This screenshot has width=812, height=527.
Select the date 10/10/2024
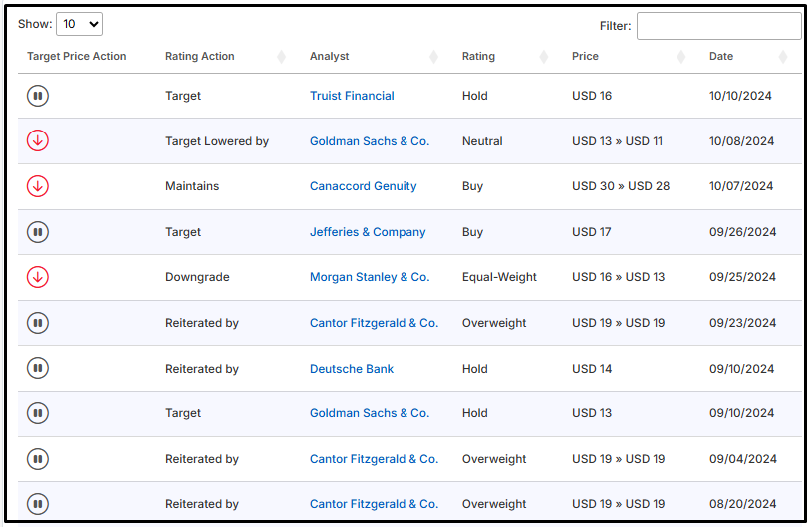[x=740, y=96]
